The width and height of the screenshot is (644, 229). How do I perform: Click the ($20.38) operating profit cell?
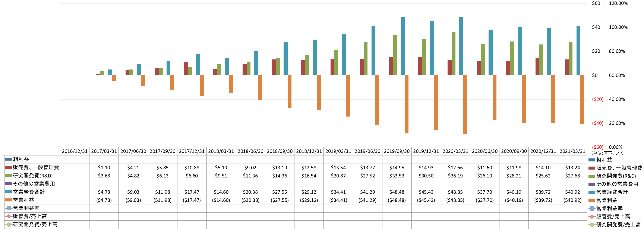[x=250, y=200]
